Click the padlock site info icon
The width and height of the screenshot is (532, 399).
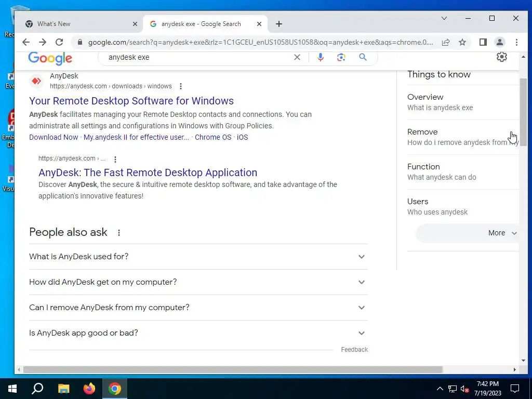(80, 42)
